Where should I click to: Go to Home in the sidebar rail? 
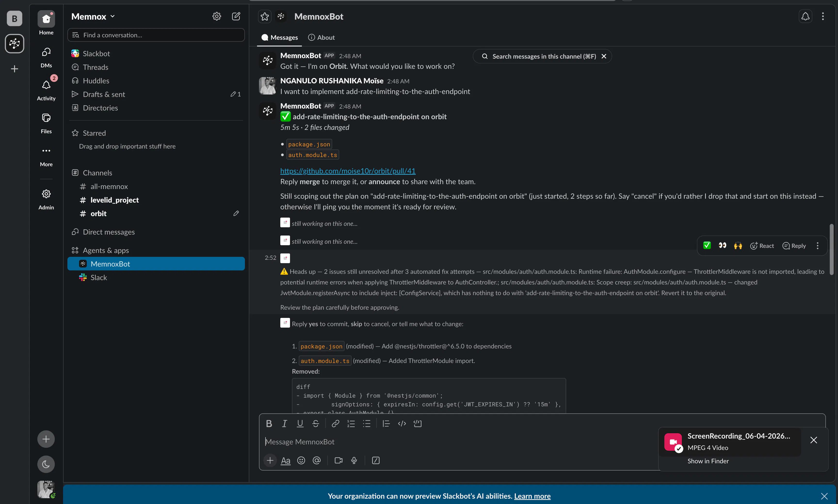click(46, 23)
